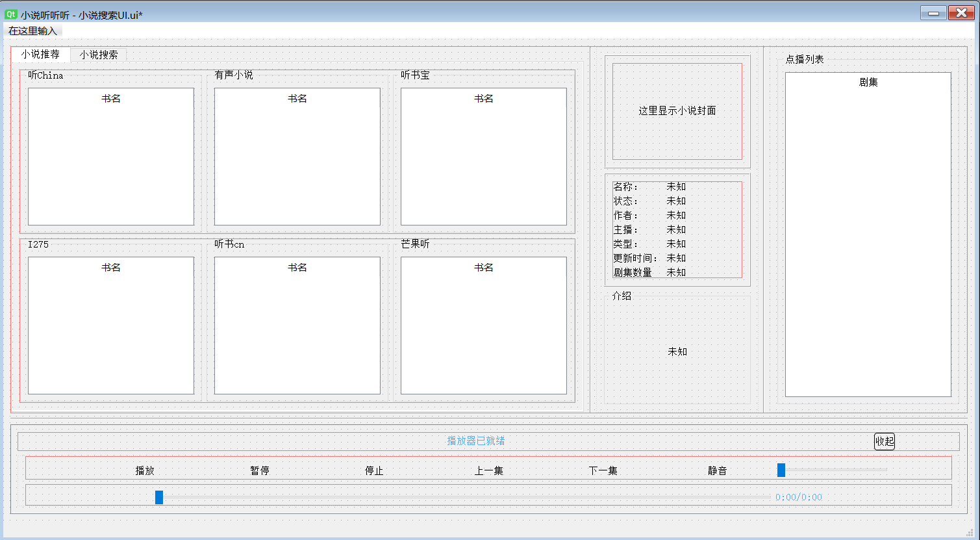Screen dimensions: 980x540
Task: Go to previous episode with 上一集
Action: click(x=489, y=470)
